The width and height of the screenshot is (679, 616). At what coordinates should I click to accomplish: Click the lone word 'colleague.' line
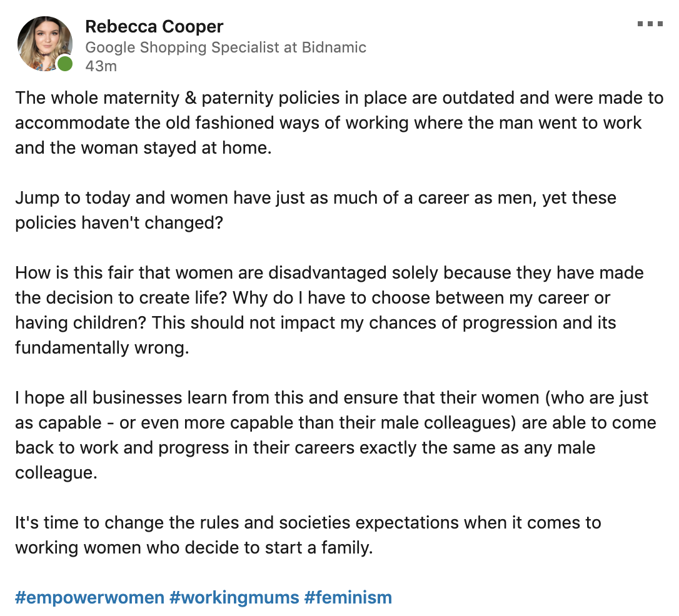pyautogui.click(x=56, y=473)
